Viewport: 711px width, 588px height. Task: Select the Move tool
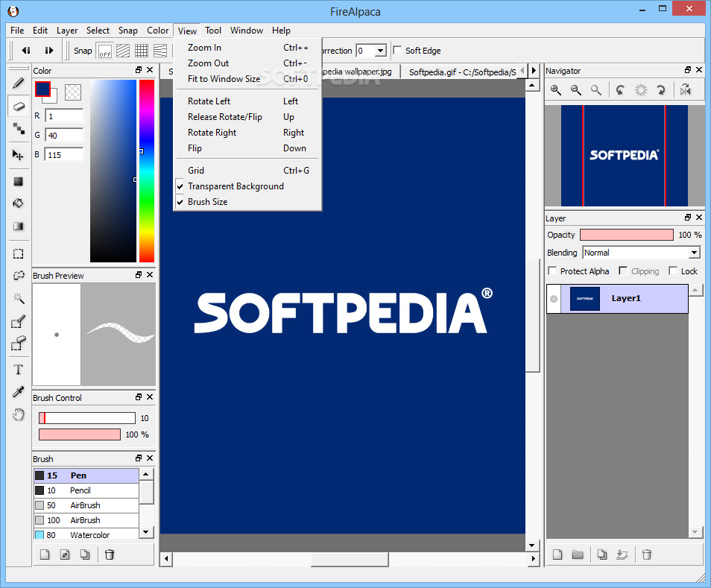[18, 155]
